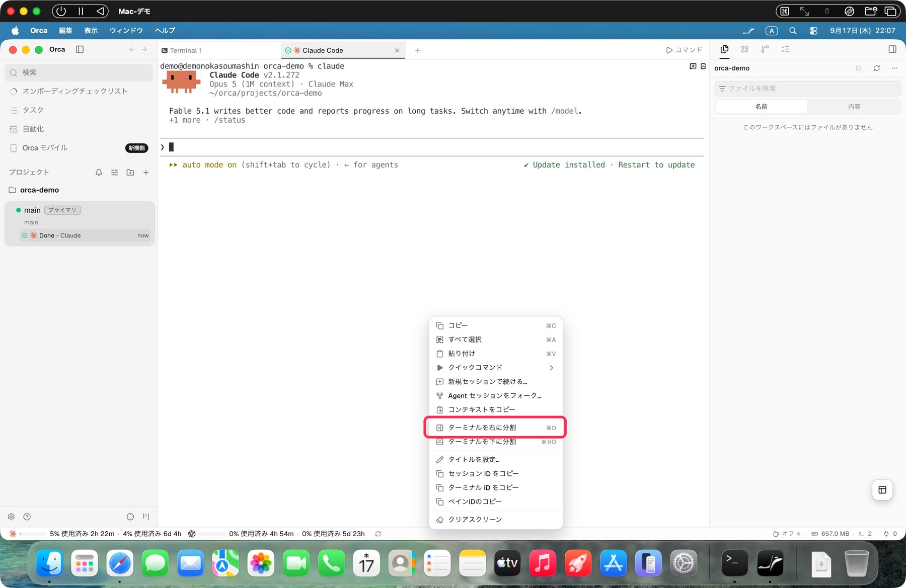Choose ターミナルを下に分割
Viewport: 906px width, 588px height.
[496, 442]
